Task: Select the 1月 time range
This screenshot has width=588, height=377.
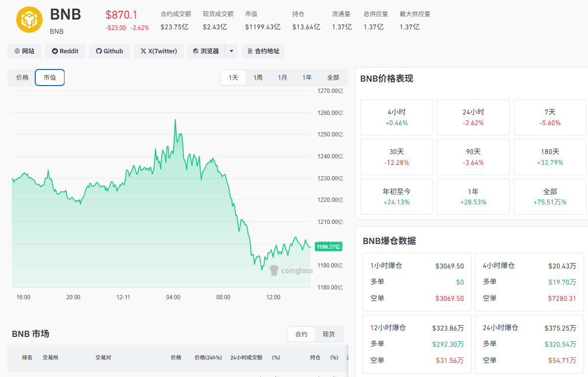Action: pyautogui.click(x=283, y=77)
